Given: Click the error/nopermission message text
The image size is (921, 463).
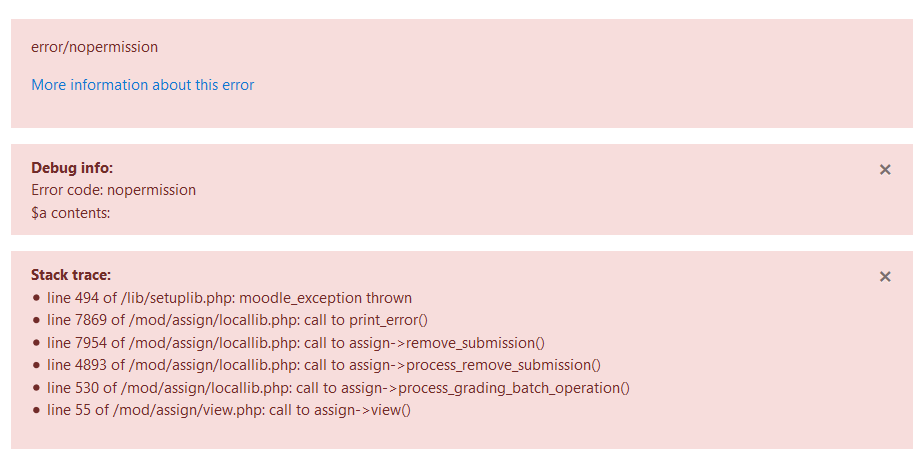Looking at the screenshot, I should click(x=95, y=47).
